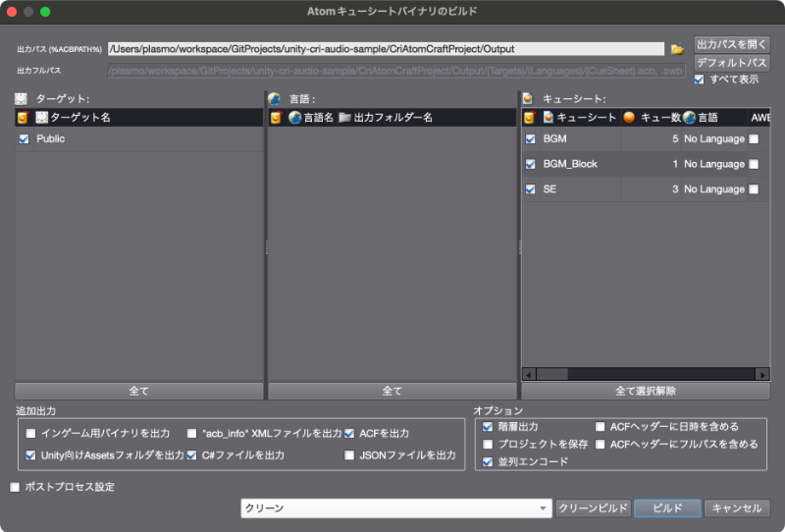
Task: Click the 出力パスを開く button
Action: [x=731, y=44]
